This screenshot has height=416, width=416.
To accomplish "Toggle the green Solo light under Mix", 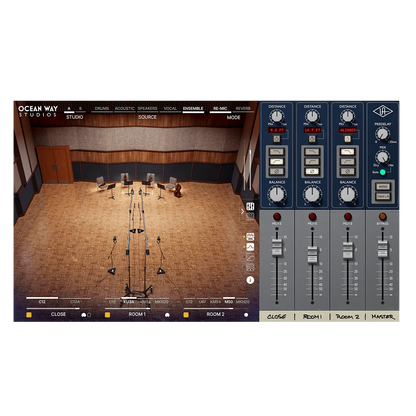I will point(383,172).
